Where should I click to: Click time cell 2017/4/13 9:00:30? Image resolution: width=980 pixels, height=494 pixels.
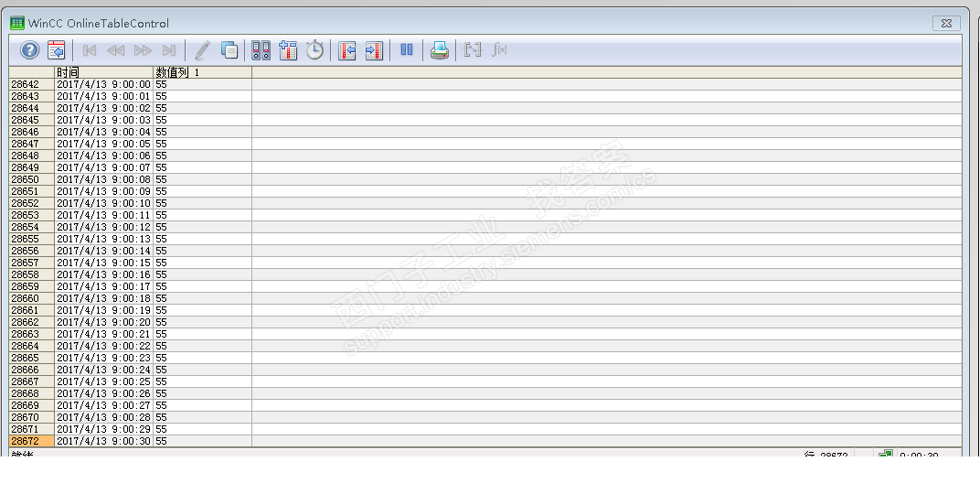tap(103, 442)
